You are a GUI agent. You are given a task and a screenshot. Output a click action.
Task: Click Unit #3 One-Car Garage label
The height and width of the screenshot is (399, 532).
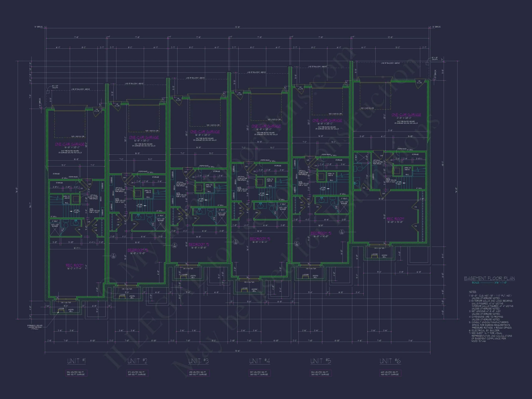click(205, 132)
